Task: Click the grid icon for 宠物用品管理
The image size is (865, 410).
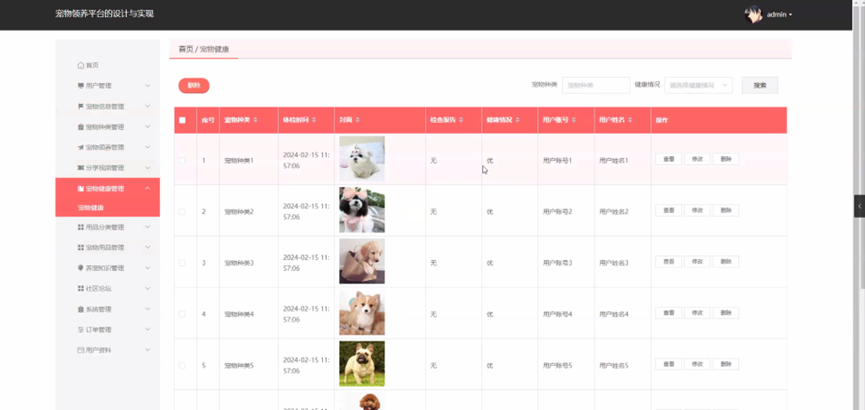Action: coord(81,247)
